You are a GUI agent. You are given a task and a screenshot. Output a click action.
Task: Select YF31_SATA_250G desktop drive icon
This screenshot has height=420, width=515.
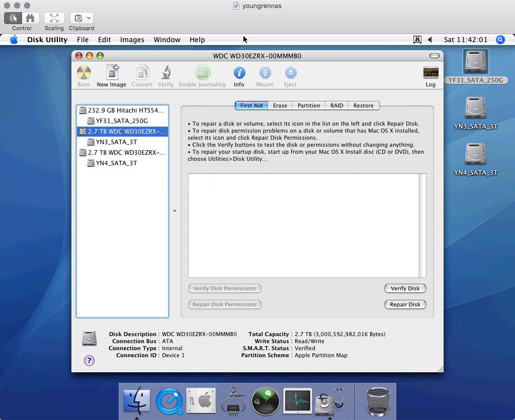[x=476, y=62]
